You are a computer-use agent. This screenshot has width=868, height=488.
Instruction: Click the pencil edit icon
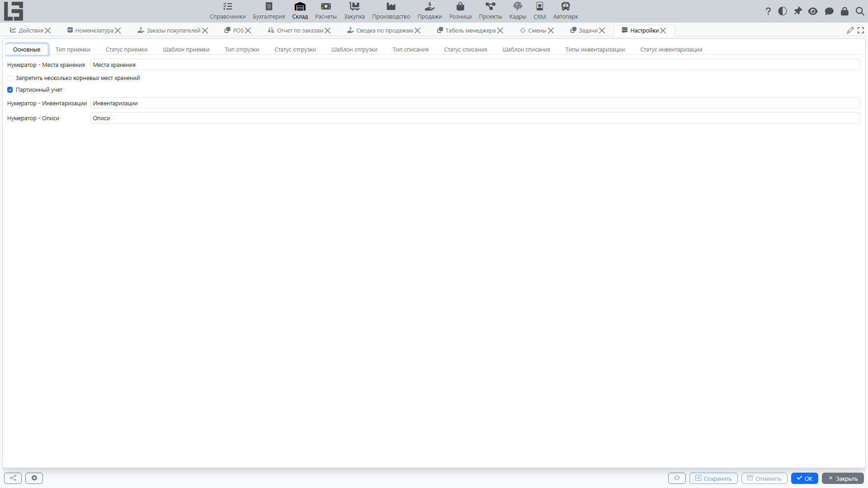click(x=850, y=30)
